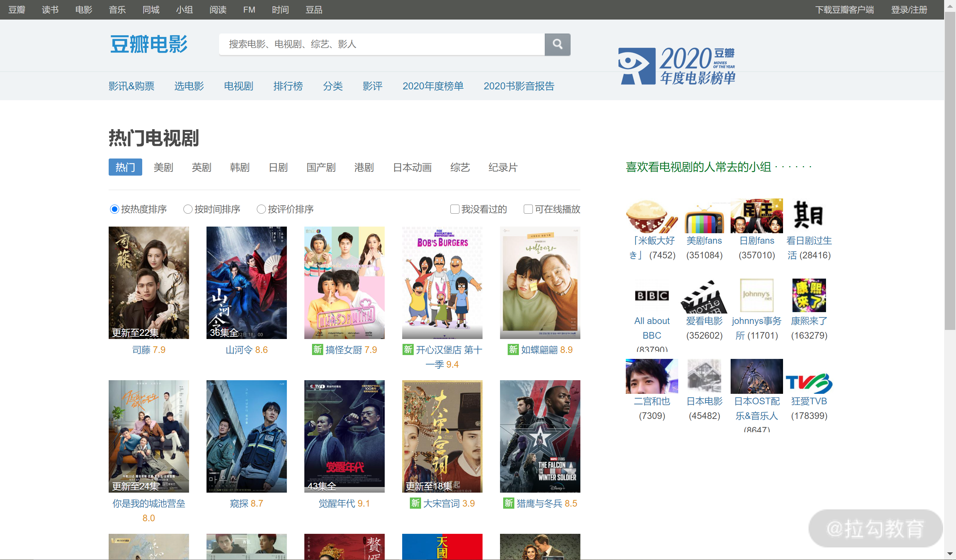Click the search magnifier button

tap(557, 44)
